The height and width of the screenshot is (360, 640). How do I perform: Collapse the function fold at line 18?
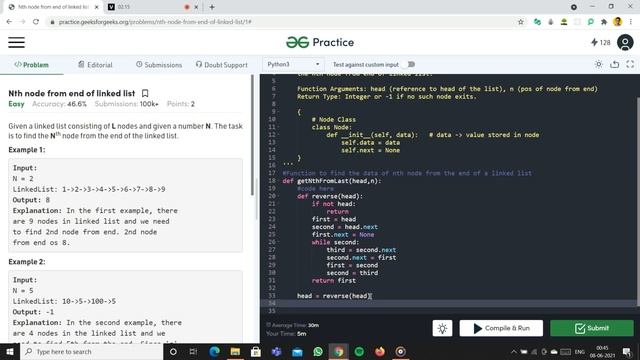[278, 181]
